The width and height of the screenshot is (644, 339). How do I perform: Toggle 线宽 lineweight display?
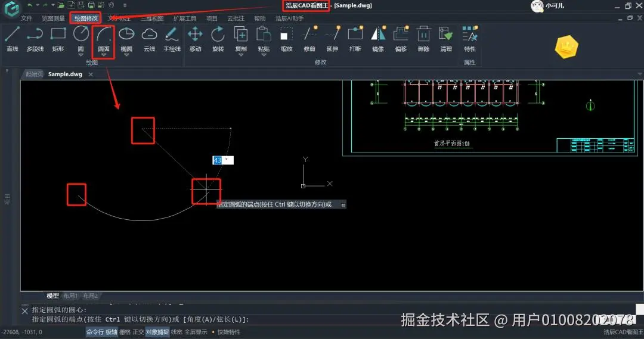(x=176, y=332)
